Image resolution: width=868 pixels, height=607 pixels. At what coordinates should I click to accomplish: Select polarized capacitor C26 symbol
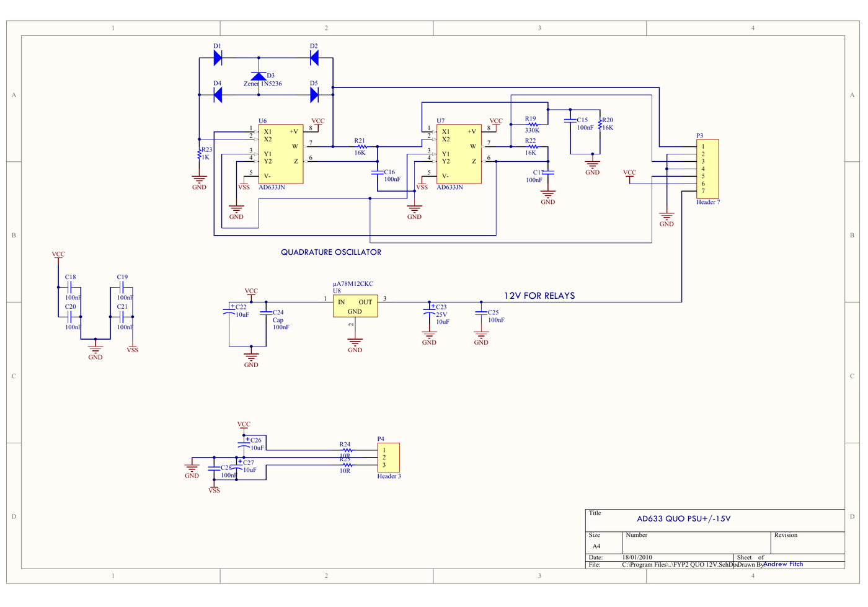(244, 445)
